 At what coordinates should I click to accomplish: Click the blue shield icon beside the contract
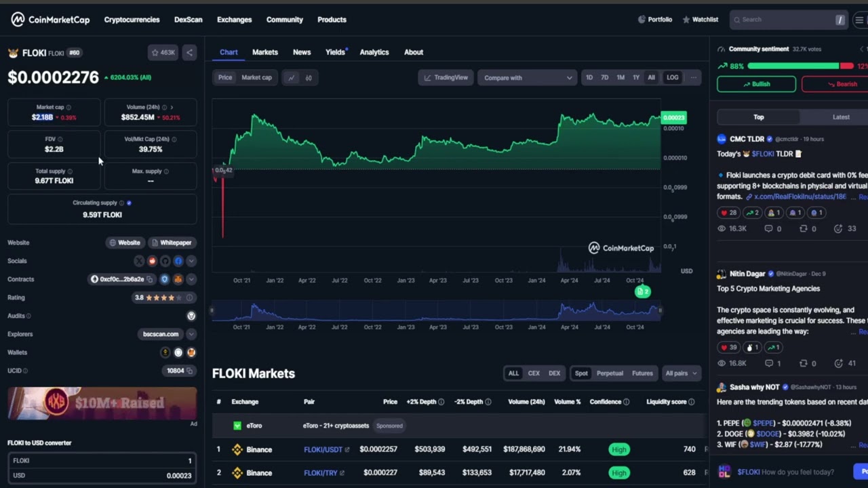165,279
